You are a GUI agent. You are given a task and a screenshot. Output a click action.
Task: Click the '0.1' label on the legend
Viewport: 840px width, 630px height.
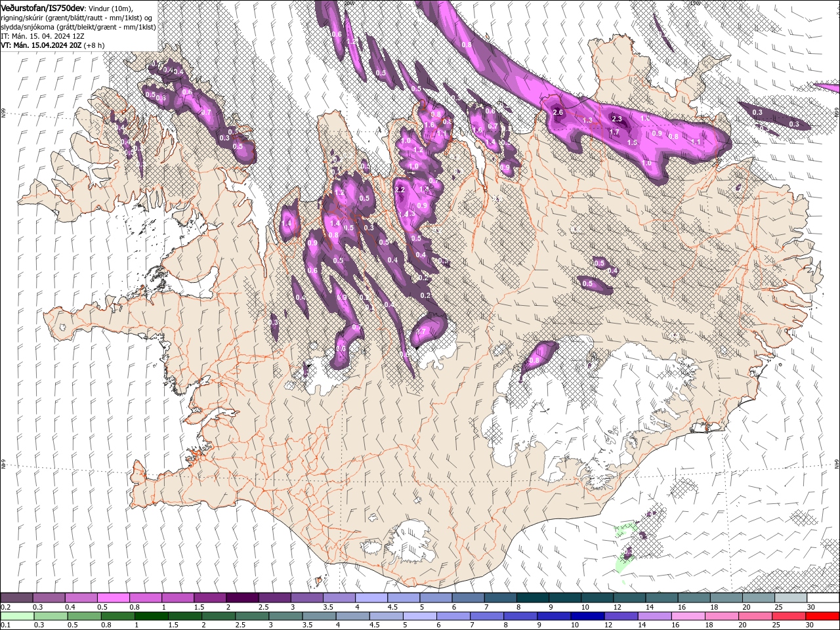click(x=6, y=625)
